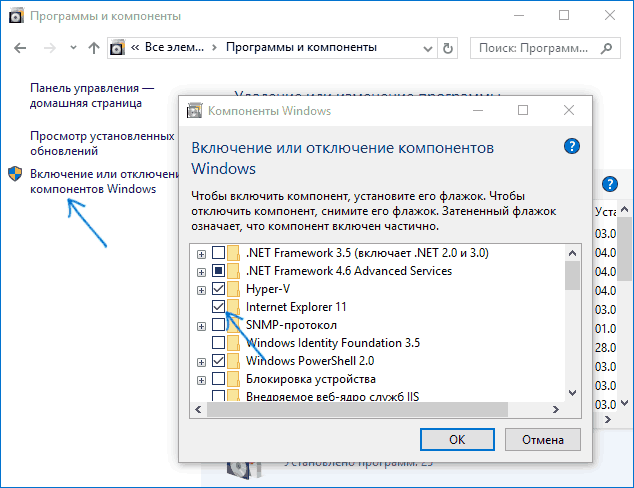Viewport: 634px width, 488px height.
Task: Click the folder icon for Windows PowerShell 2.0
Action: click(233, 361)
